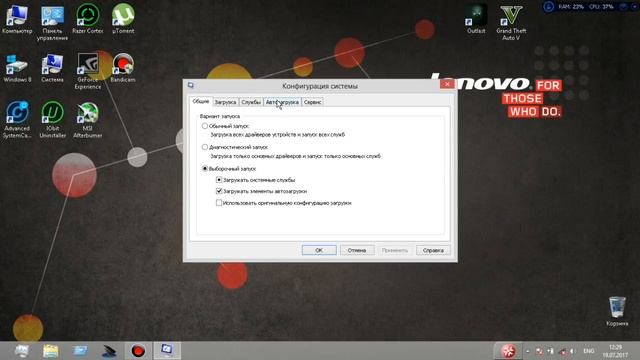Click the ENG language indicator
The width and height of the screenshot is (640, 360).
click(588, 351)
